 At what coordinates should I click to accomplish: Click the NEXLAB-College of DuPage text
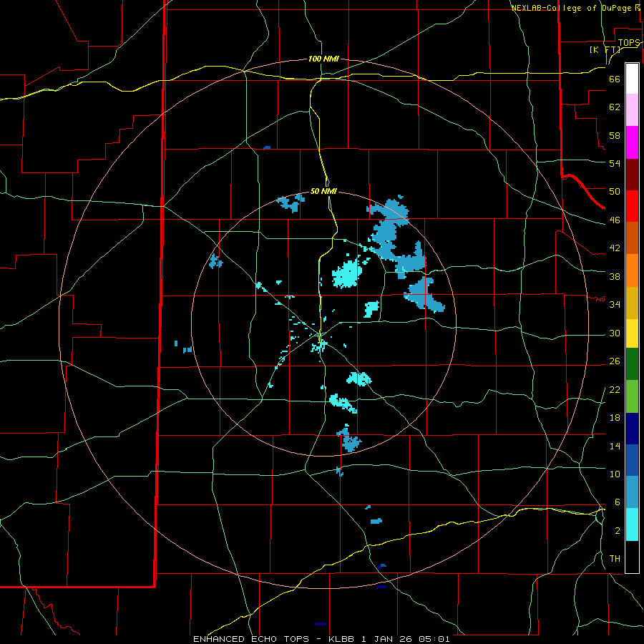tap(571, 8)
